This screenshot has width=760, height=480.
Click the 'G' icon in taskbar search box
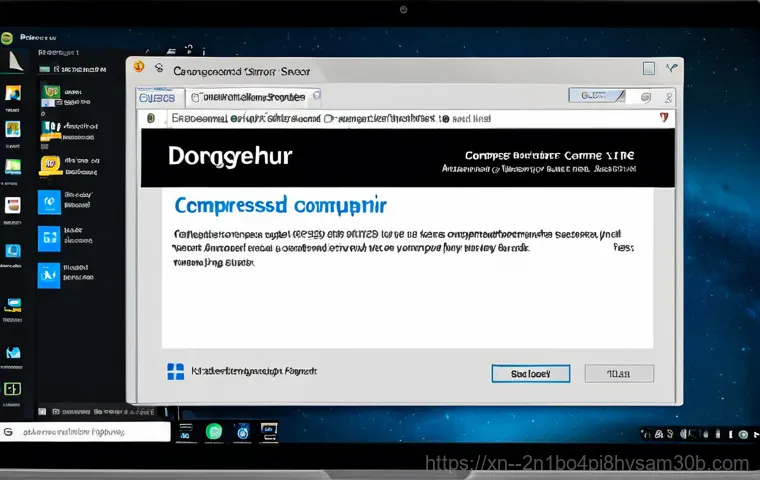[8, 432]
